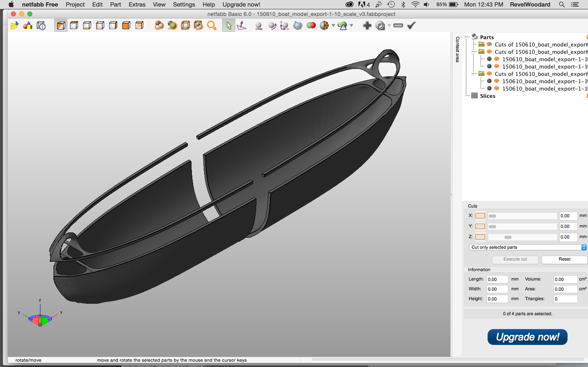Toggle the Z cut plane box
Viewport: 588px width, 367px height.
click(x=480, y=237)
